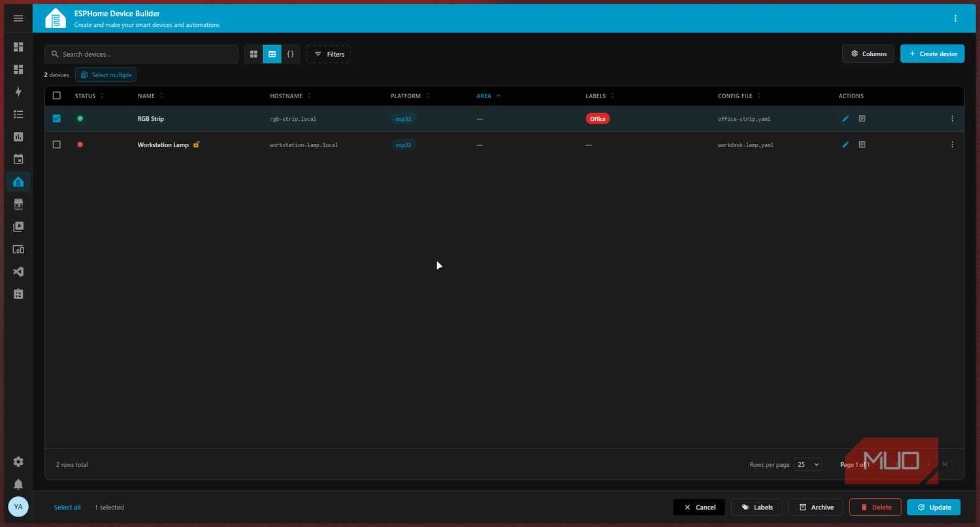Click the Select all link
980x527 pixels.
tap(67, 507)
